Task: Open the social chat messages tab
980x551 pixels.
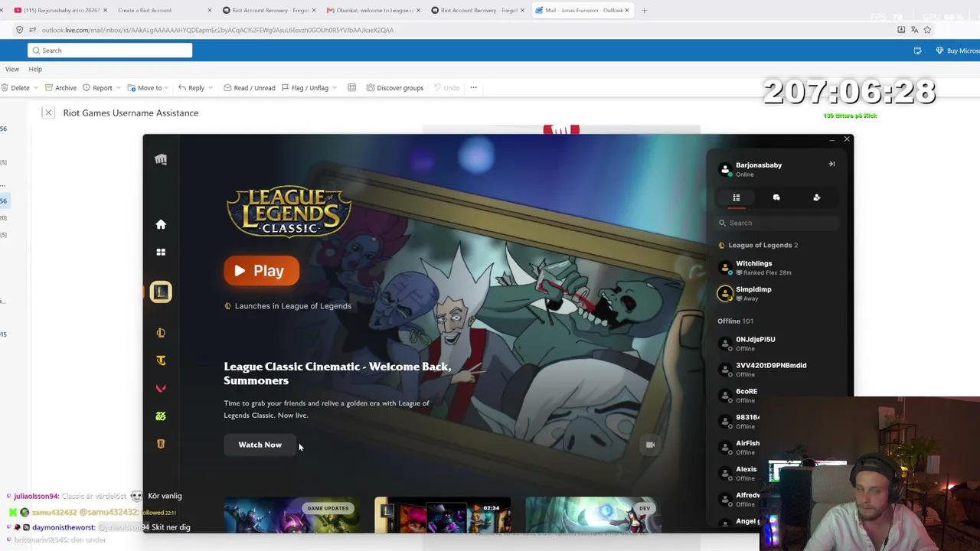Action: (776, 197)
